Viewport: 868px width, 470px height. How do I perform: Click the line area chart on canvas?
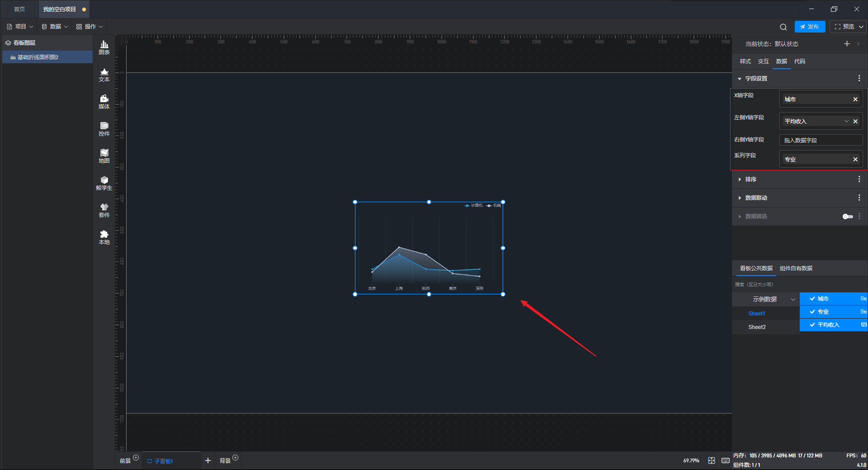[x=429, y=248]
